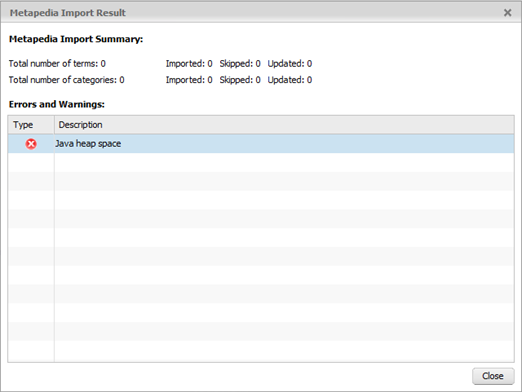Sort by the Description column header

(x=284, y=125)
